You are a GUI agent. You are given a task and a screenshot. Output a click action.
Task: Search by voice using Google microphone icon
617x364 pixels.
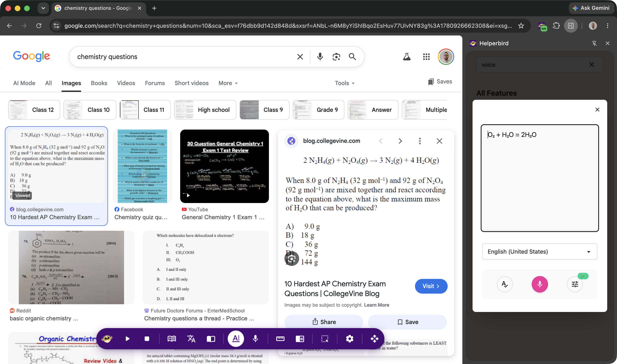[320, 57]
